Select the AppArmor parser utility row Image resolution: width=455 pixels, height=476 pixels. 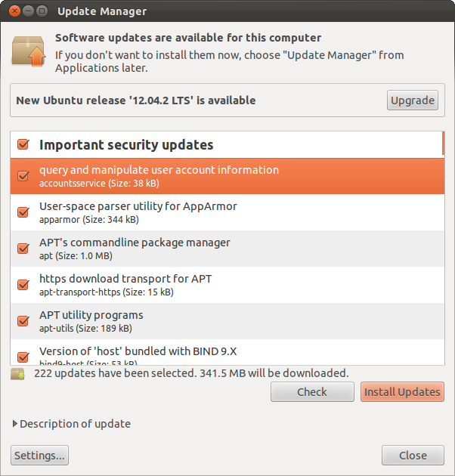(227, 212)
